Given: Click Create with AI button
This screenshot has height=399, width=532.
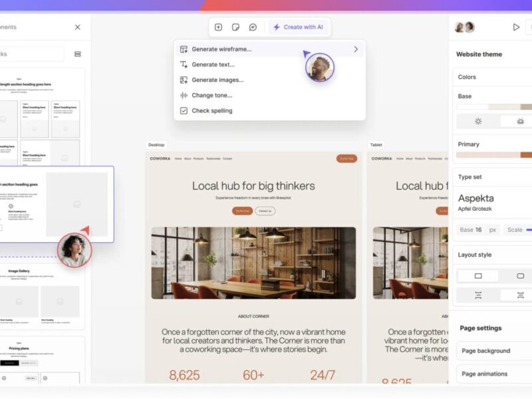Looking at the screenshot, I should (298, 27).
